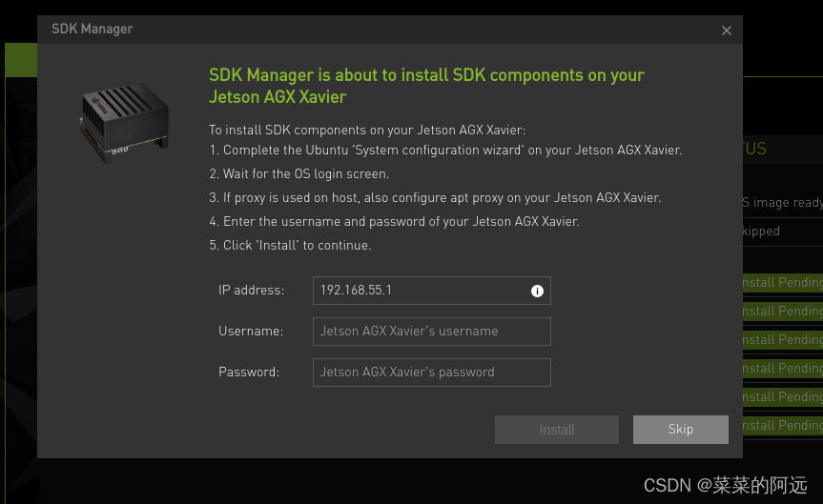
Task: Click the Install button
Action: click(x=557, y=430)
